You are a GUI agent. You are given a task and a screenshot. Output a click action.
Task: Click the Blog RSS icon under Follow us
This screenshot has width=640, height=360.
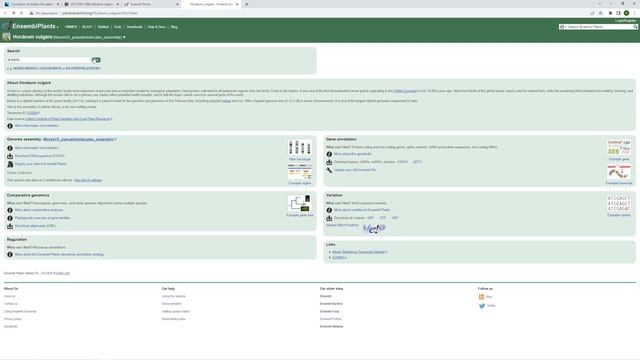481,297
